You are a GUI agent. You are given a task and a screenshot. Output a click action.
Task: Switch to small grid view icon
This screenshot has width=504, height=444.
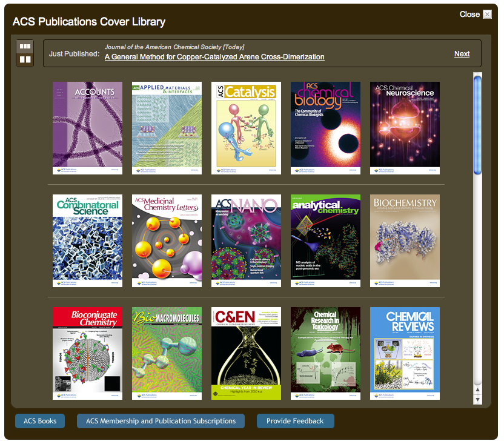[x=25, y=46]
